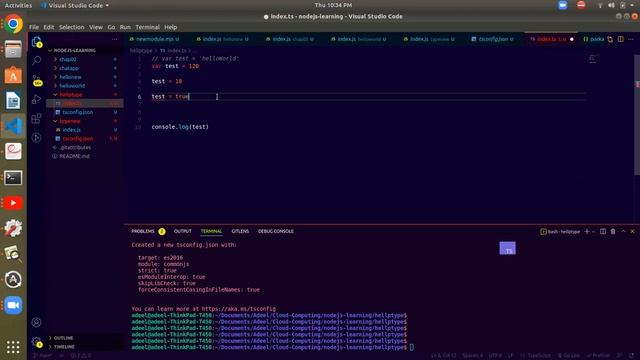Open the Help menu
The image size is (640, 360).
(171, 27)
